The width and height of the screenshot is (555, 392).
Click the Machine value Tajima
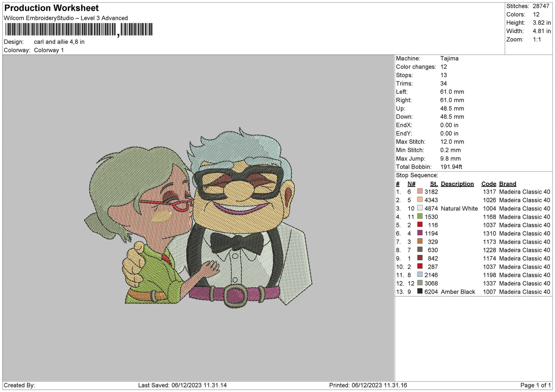click(449, 58)
